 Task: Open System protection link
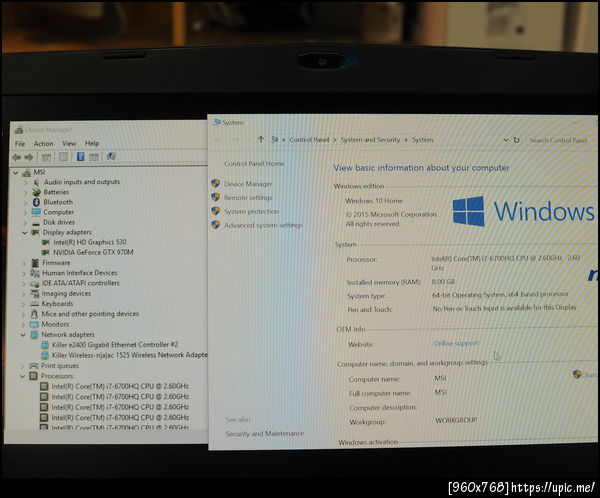click(251, 212)
